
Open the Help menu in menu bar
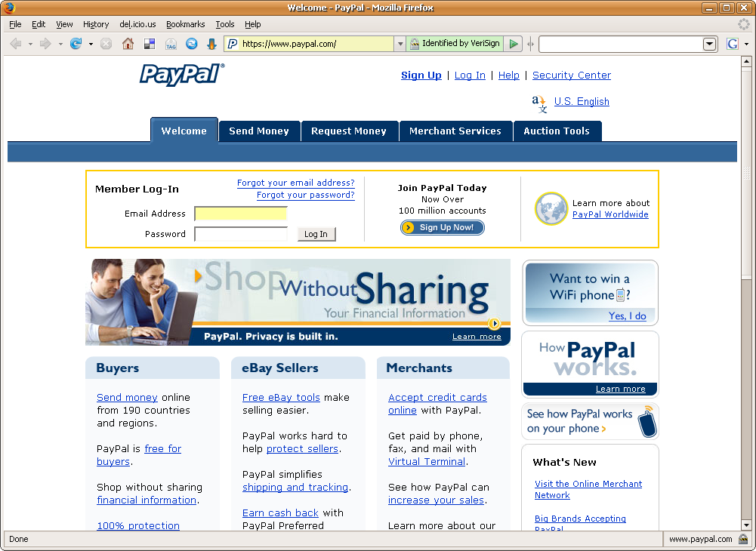point(253,24)
